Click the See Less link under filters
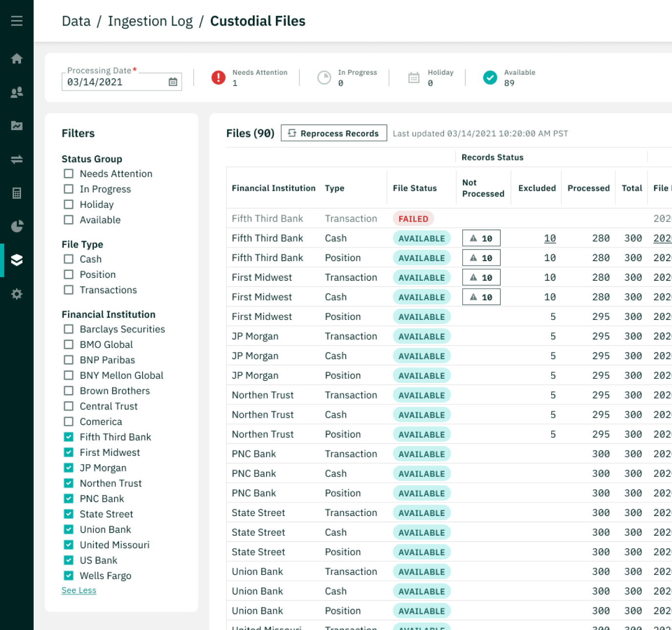 click(x=79, y=590)
